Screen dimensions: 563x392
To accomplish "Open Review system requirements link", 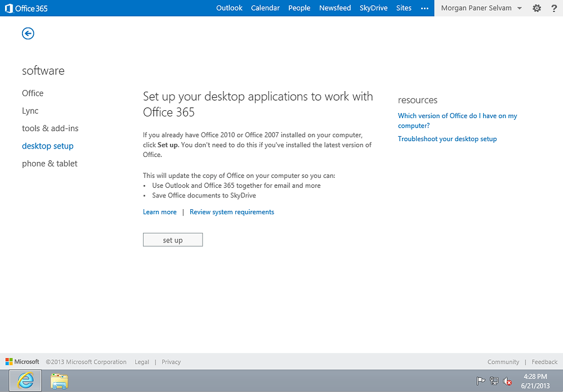I will pos(232,212).
